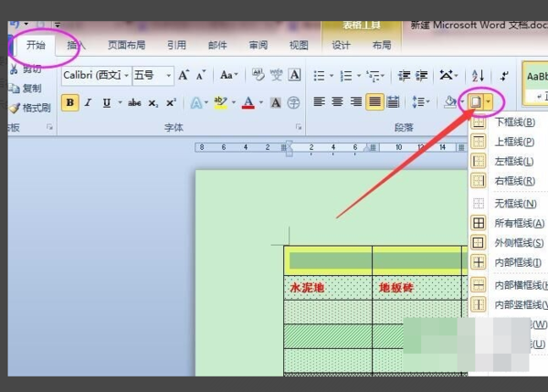Open the Text Effects gallery
This screenshot has width=548, height=392.
pyautogui.click(x=195, y=103)
